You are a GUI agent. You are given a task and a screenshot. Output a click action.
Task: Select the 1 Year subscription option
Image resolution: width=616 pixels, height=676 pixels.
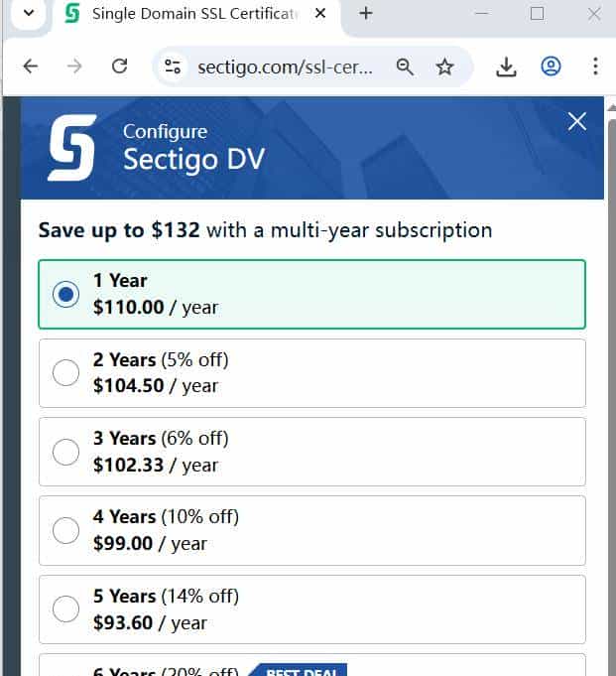click(x=65, y=294)
